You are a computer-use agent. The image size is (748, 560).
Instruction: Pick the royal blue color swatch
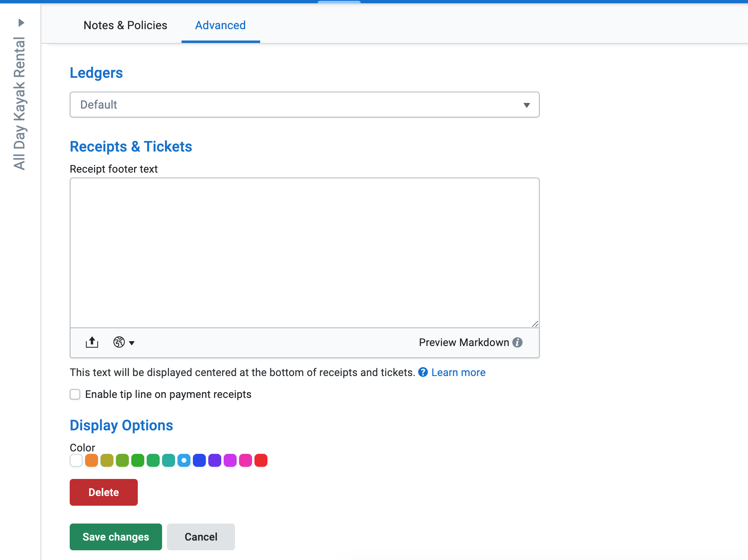click(x=199, y=460)
